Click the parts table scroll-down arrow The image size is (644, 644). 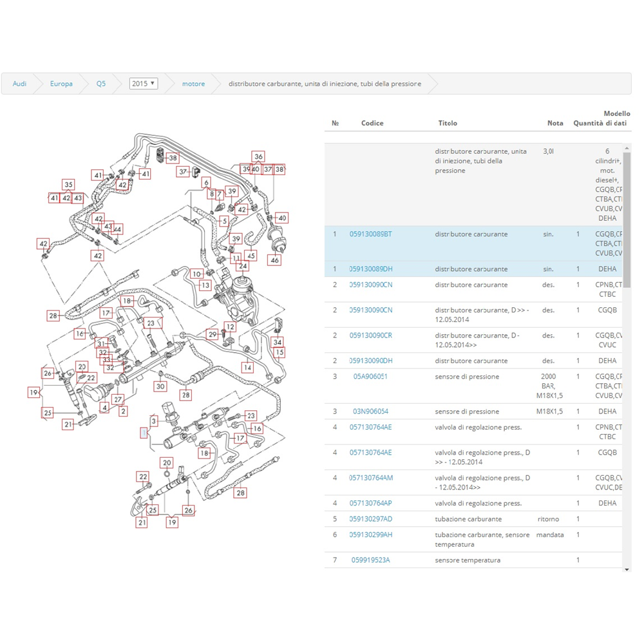[627, 569]
